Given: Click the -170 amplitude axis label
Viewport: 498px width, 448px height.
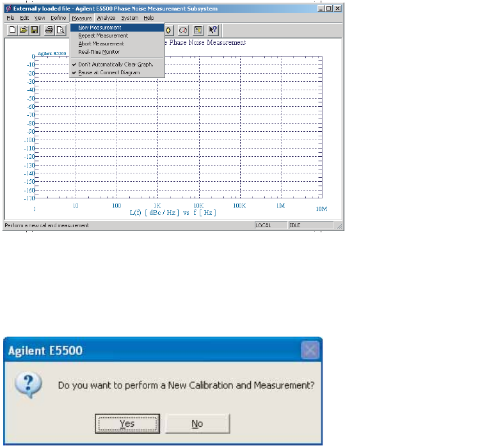Looking at the screenshot, I should (29, 198).
